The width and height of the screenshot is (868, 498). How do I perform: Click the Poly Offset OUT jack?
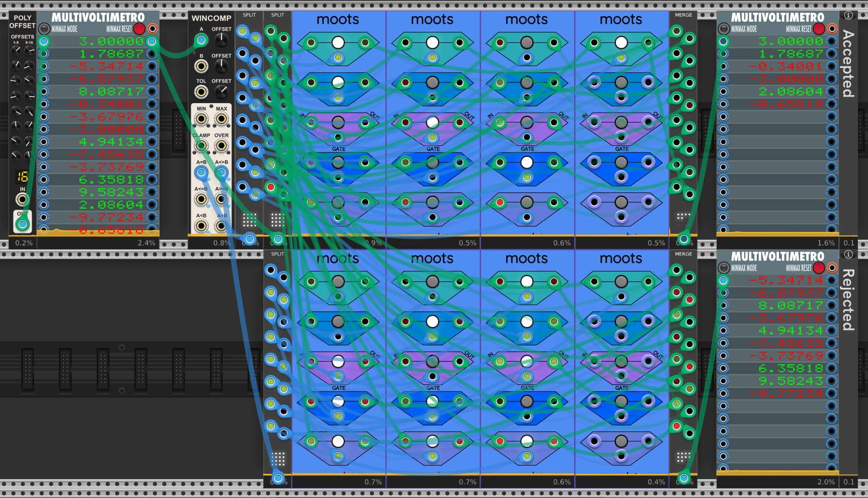click(22, 224)
